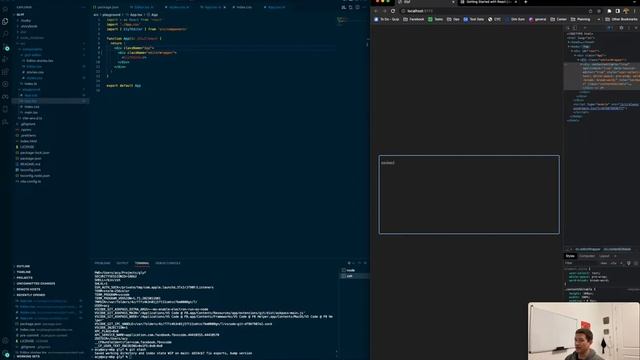Open DevTools settings gear
This screenshot has width=640, height=360.
coord(621,28)
